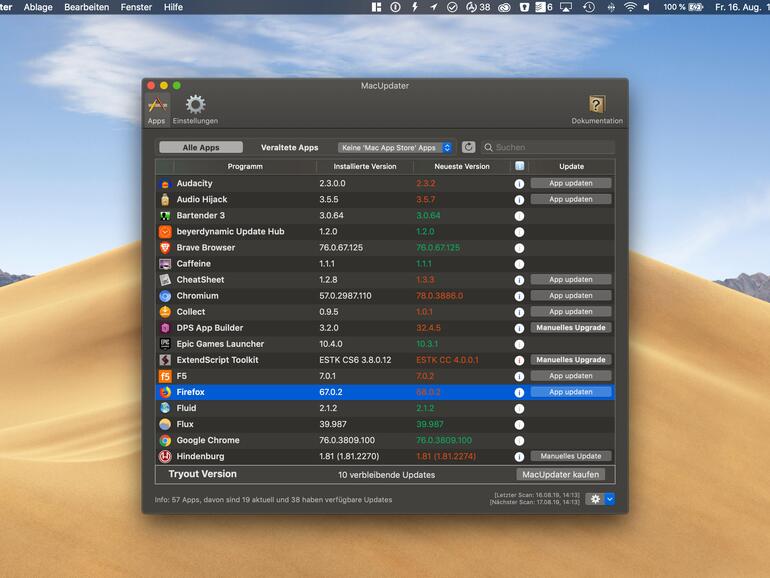Select the beyerdynamic Update Hub row
Image resolution: width=770 pixels, height=578 pixels.
pos(385,231)
